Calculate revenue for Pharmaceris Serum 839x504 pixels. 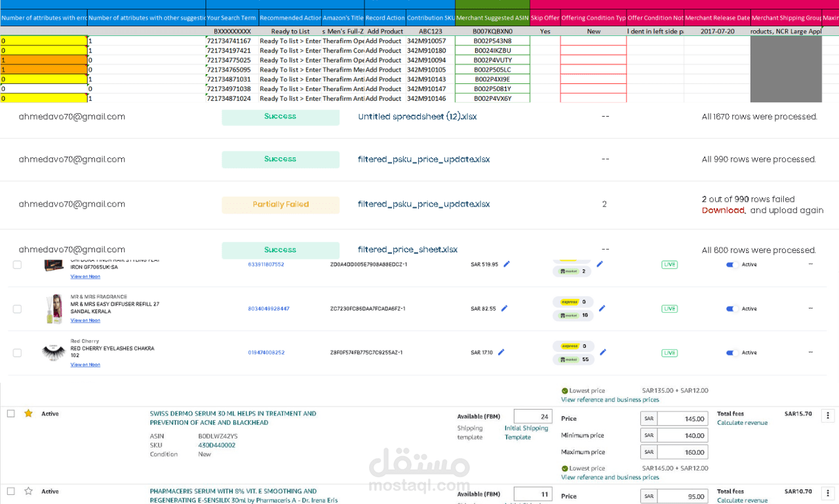[742, 501]
